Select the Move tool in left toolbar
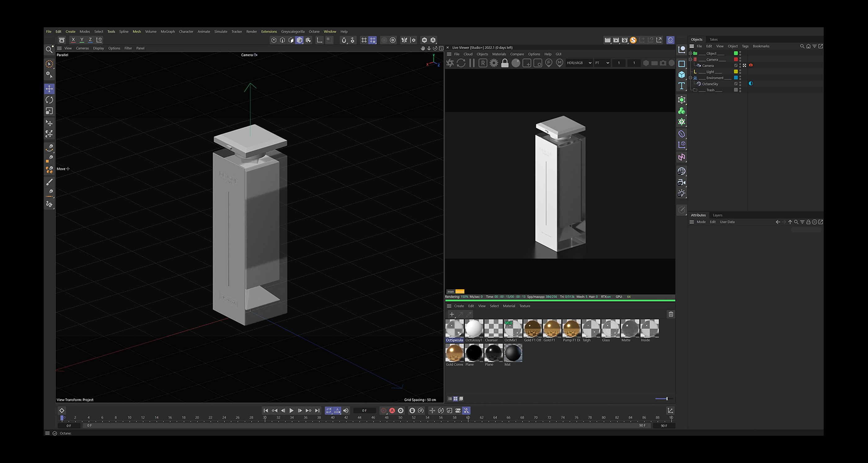Screen dimensions: 868x463 (x=49, y=89)
